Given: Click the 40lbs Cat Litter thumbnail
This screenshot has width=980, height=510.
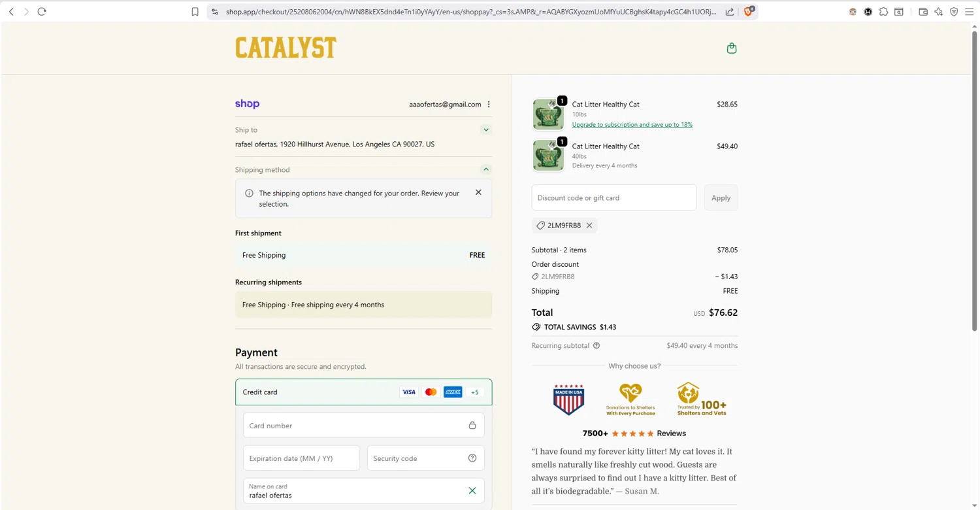Looking at the screenshot, I should 548,156.
